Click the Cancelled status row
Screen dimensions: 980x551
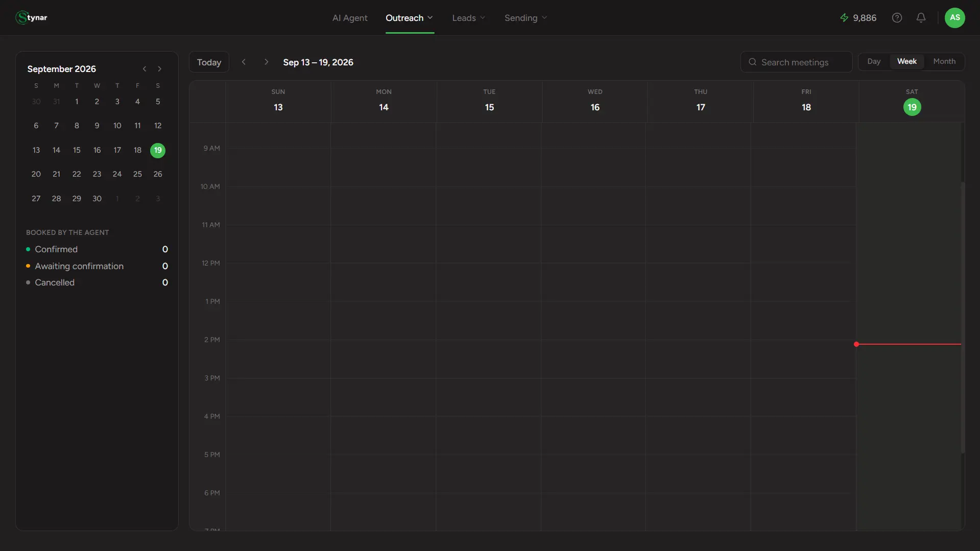point(97,282)
